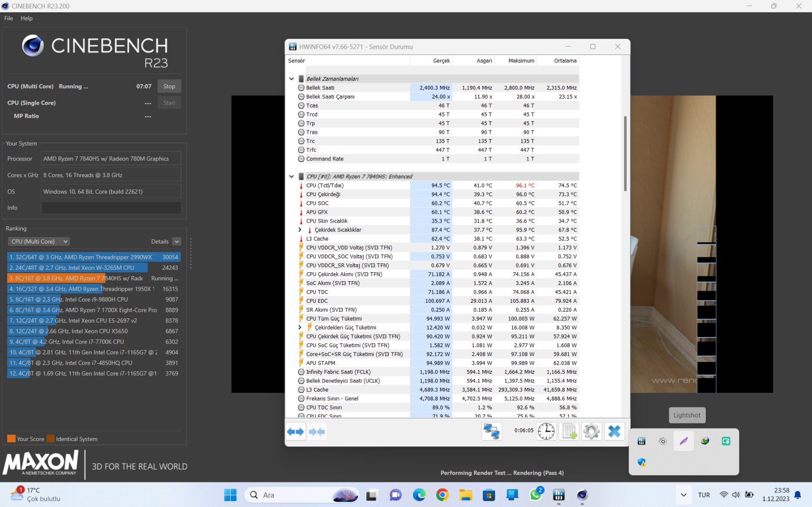Click the volume speaker icon in taskbar
This screenshot has height=507, width=812.
736,495
